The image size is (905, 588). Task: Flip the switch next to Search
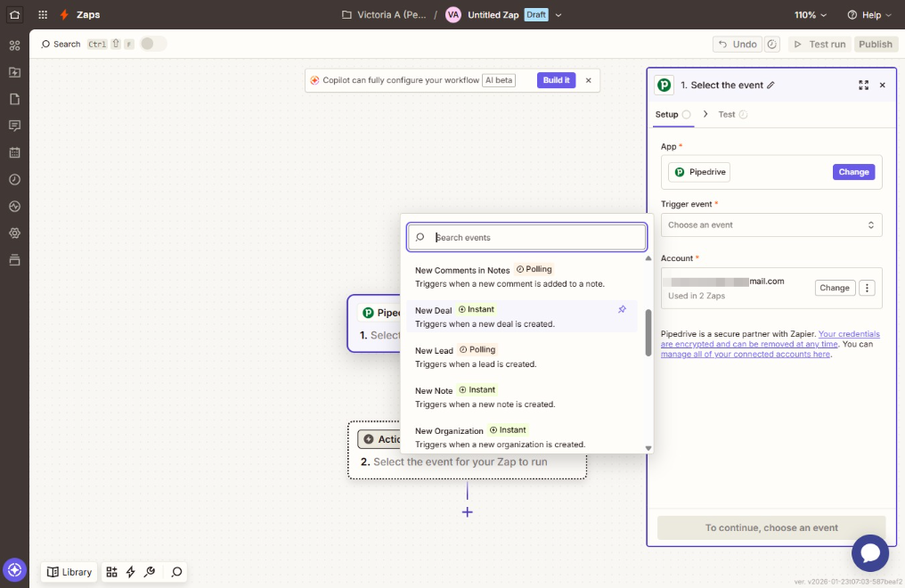point(153,44)
